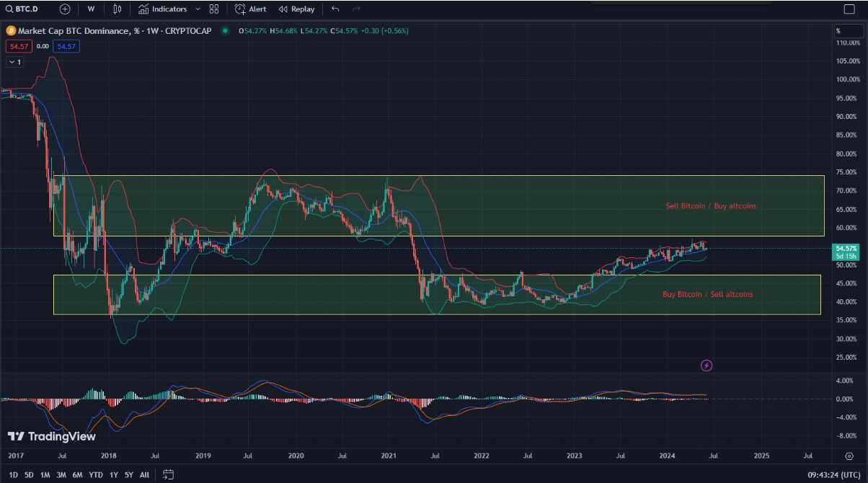Click the purple lightning bolt icon
868x483 pixels.
707,365
